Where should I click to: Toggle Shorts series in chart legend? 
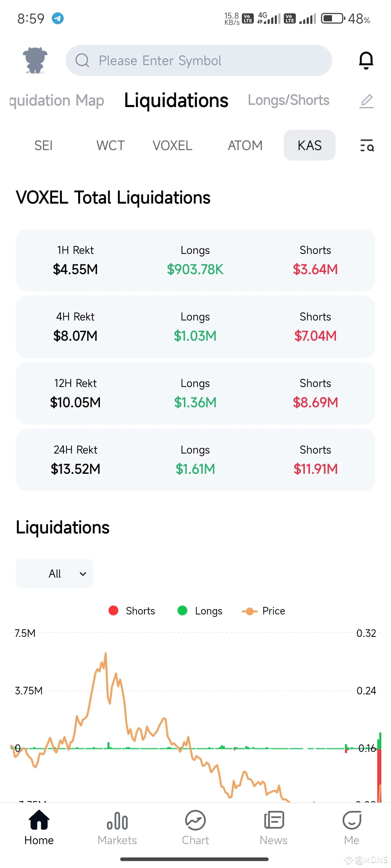pyautogui.click(x=132, y=611)
